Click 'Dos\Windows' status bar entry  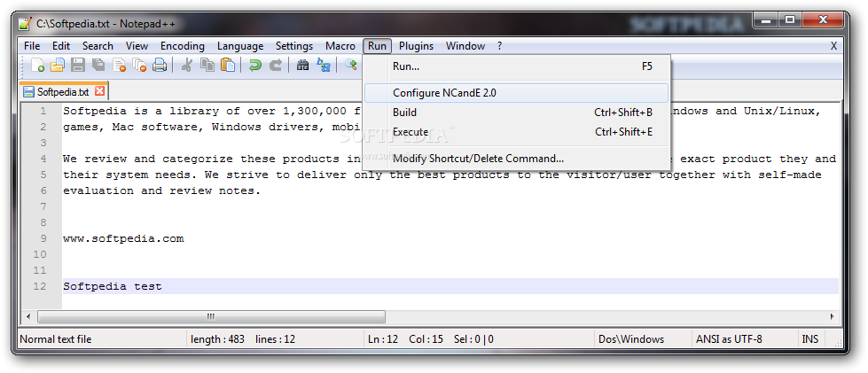631,339
